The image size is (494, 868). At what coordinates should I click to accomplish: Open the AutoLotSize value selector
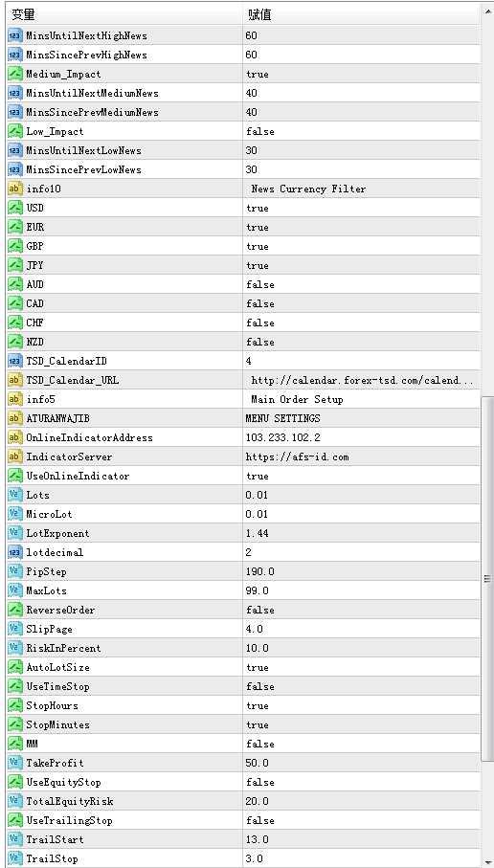tap(362, 668)
